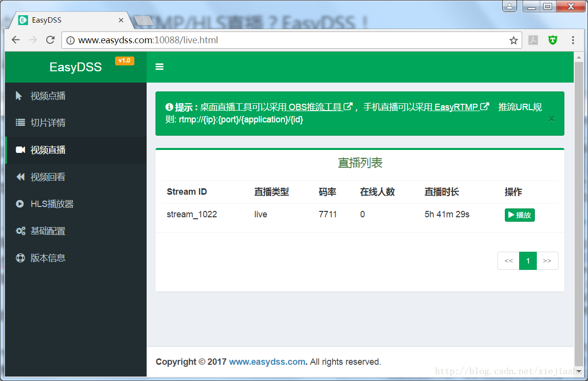This screenshot has width=588, height=381.
Task: Open the OBS推流工具 link
Action: (x=319, y=107)
